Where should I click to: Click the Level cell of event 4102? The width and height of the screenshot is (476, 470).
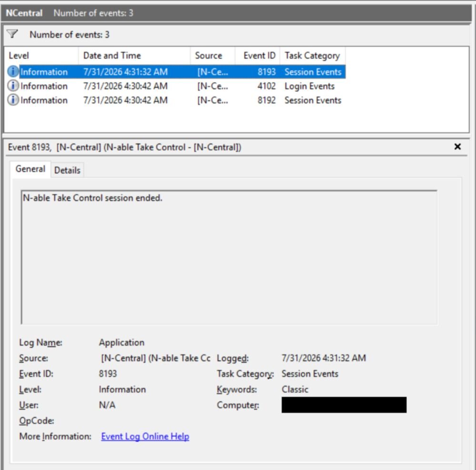click(44, 86)
